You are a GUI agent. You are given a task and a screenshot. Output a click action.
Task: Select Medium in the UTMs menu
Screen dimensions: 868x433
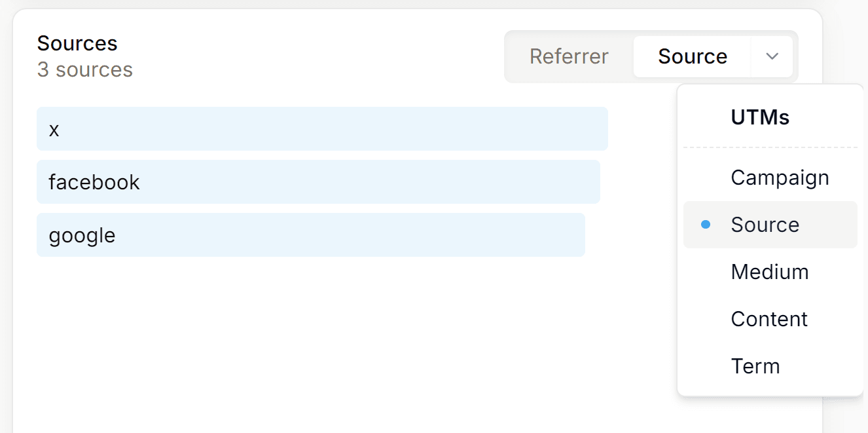coord(770,272)
